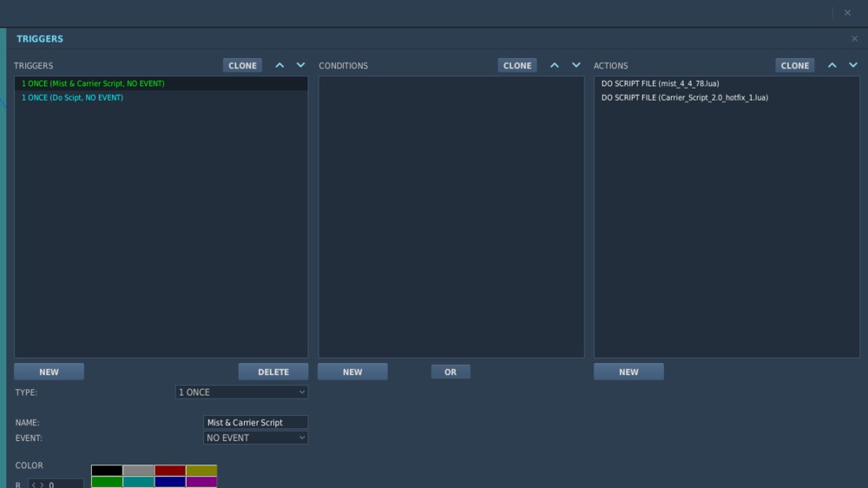Viewport: 868px width, 488px height.
Task: Pick the black color swatch
Action: pos(107,471)
